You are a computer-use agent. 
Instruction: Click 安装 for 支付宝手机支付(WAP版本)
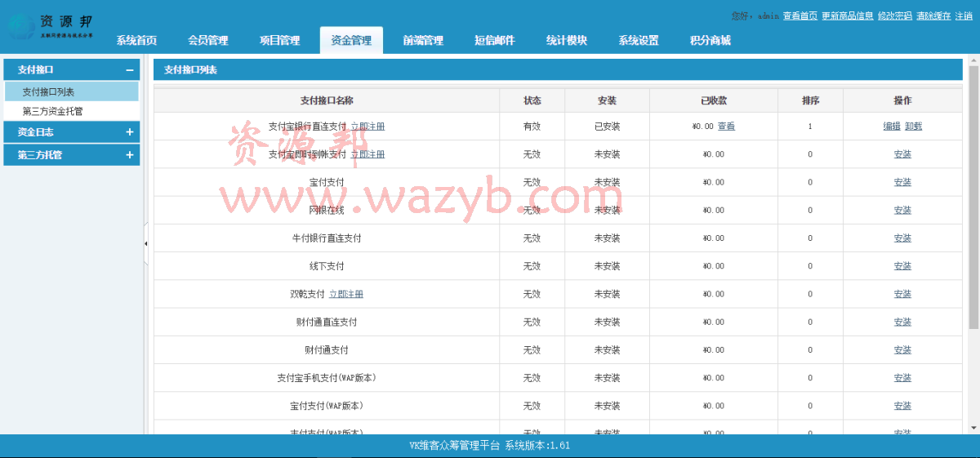pyautogui.click(x=902, y=378)
